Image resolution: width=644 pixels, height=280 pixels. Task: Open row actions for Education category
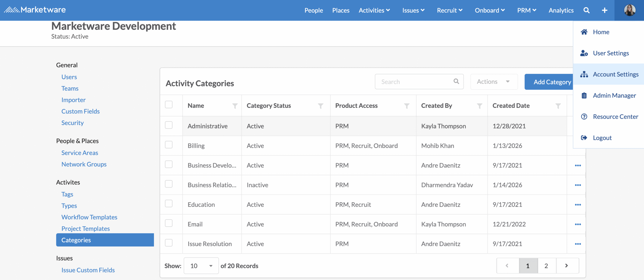tap(578, 205)
